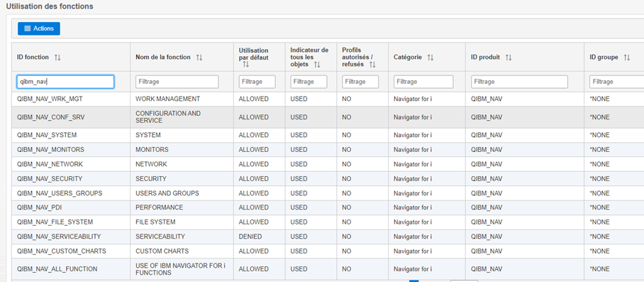Click the Utilisation par défaut filter field

tap(257, 82)
